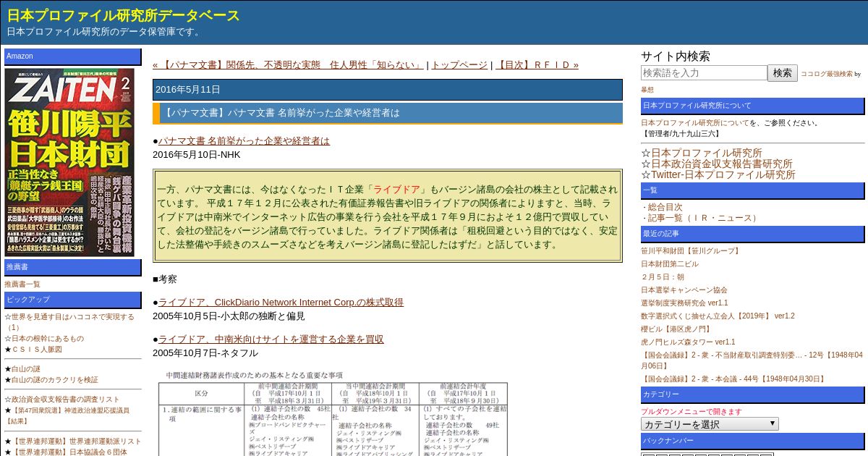Image resolution: width=868 pixels, height=456 pixels.
Task: Click the 2005年10月5日-小太郎の独断と偏見 line
Action: (229, 316)
